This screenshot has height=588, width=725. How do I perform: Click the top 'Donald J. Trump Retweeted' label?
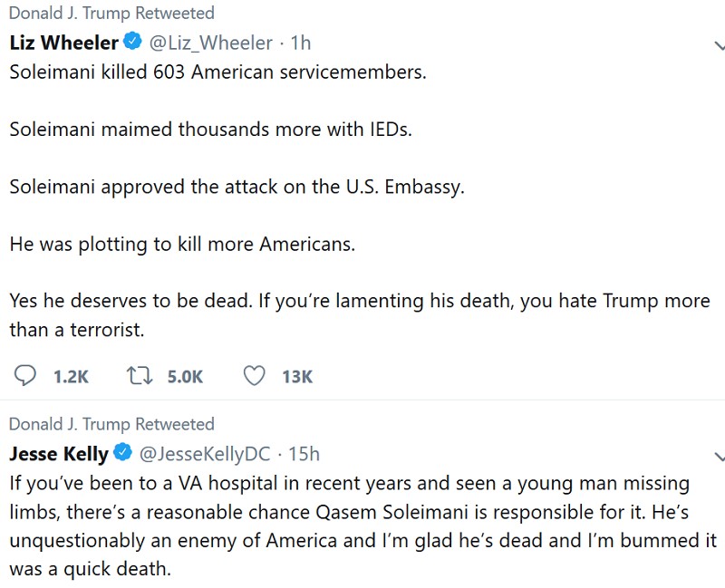point(111,14)
